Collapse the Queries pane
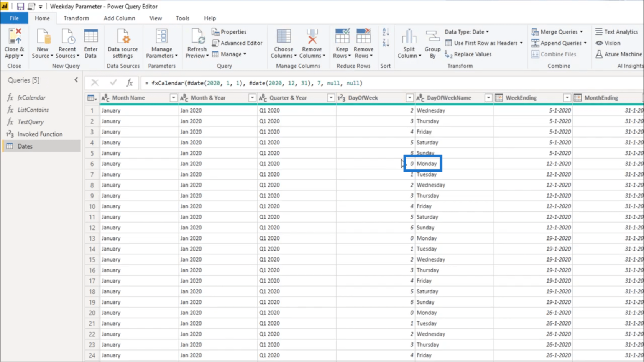This screenshot has width=644, height=362. pyautogui.click(x=76, y=80)
